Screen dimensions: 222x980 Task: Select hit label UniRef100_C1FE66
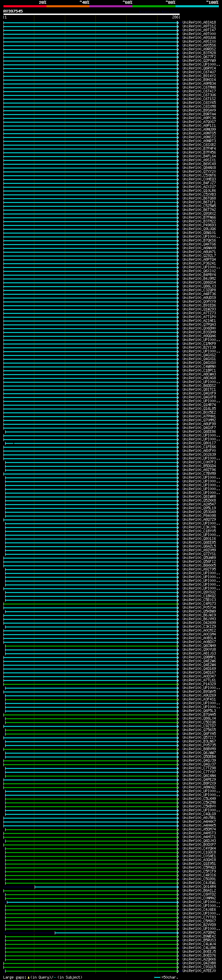tap(199, 447)
